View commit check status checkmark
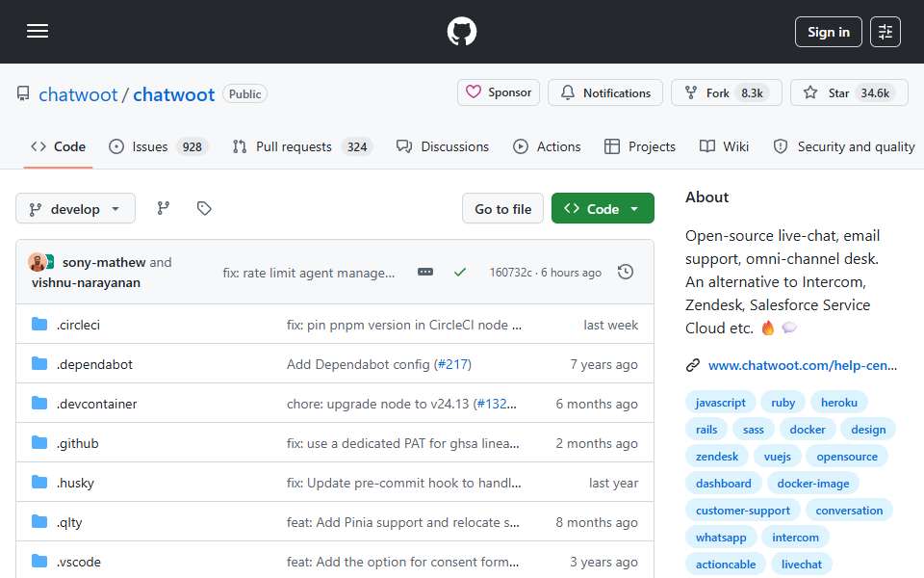 coord(460,272)
